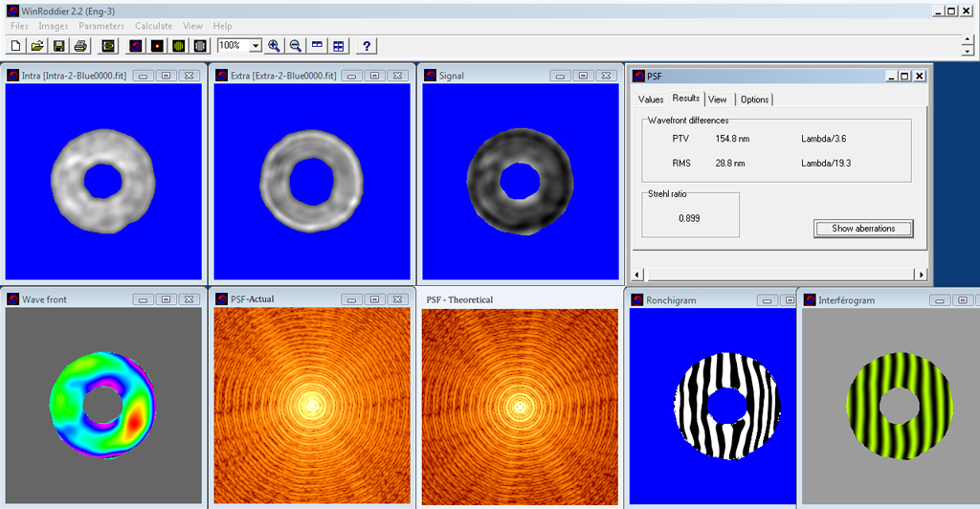The width and height of the screenshot is (980, 509).
Task: Minimize the Ronchigram window
Action: click(767, 300)
